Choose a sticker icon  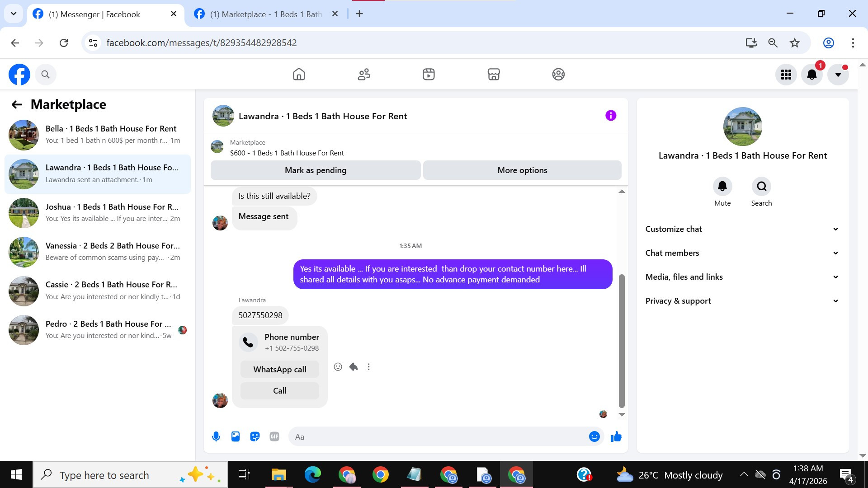coord(255,436)
